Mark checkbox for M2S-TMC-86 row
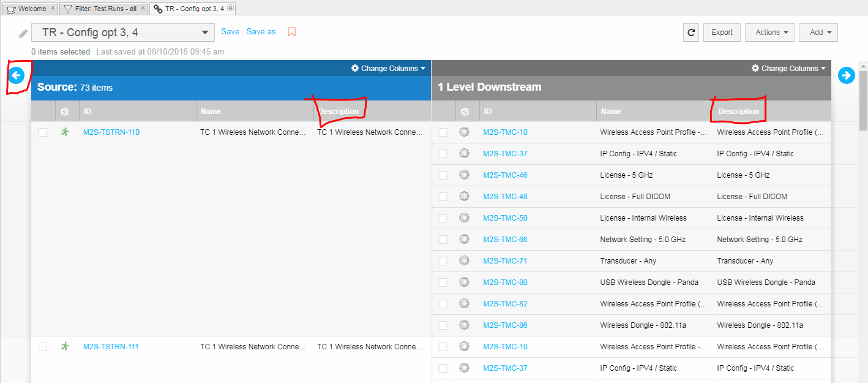Screen dimensions: 868x383 (443, 325)
